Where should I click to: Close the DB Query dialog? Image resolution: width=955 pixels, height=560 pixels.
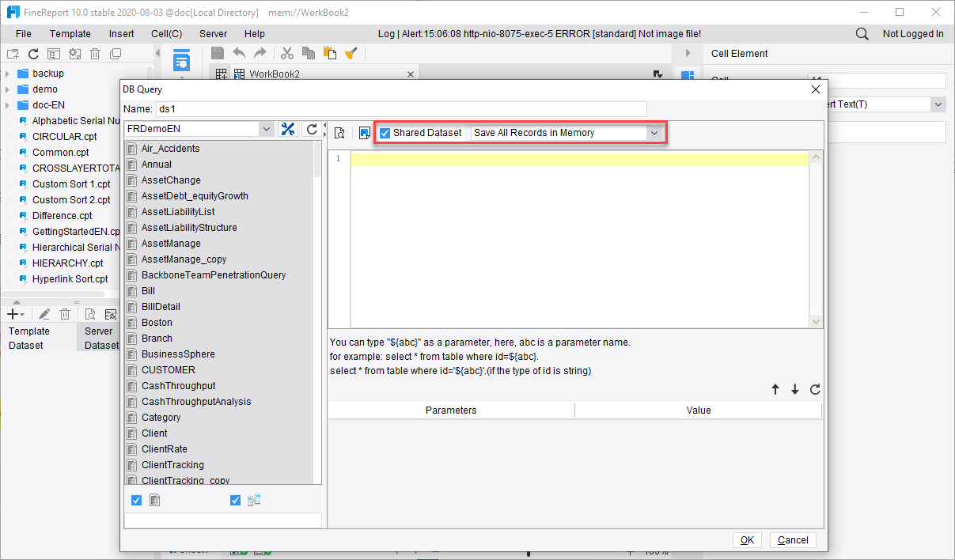[816, 89]
